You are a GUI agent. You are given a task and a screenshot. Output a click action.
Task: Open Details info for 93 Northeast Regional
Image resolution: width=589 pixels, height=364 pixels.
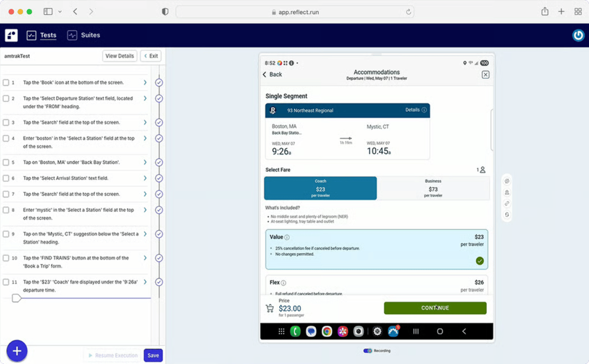(x=416, y=110)
